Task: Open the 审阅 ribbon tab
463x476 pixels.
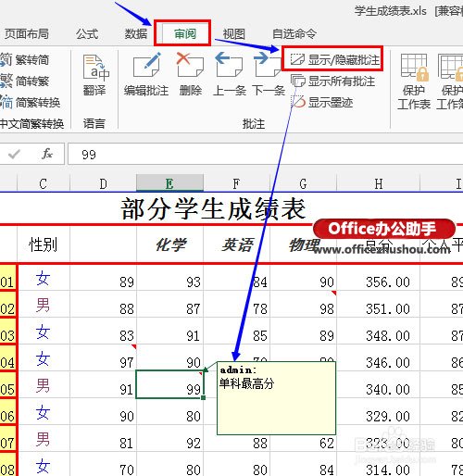Action: (x=185, y=34)
